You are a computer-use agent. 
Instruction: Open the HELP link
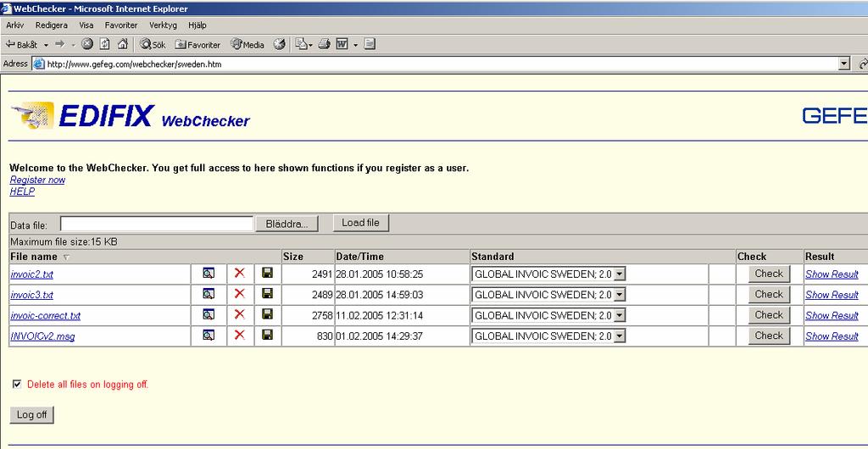pos(22,191)
